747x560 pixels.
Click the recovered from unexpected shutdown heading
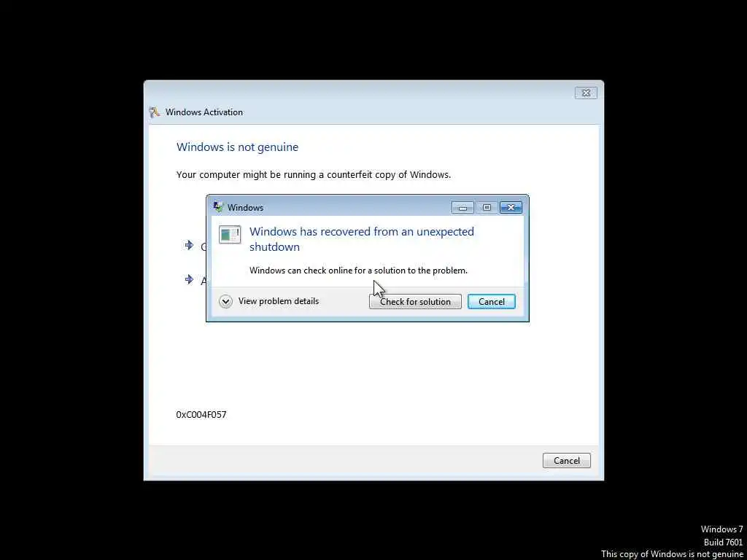point(362,239)
